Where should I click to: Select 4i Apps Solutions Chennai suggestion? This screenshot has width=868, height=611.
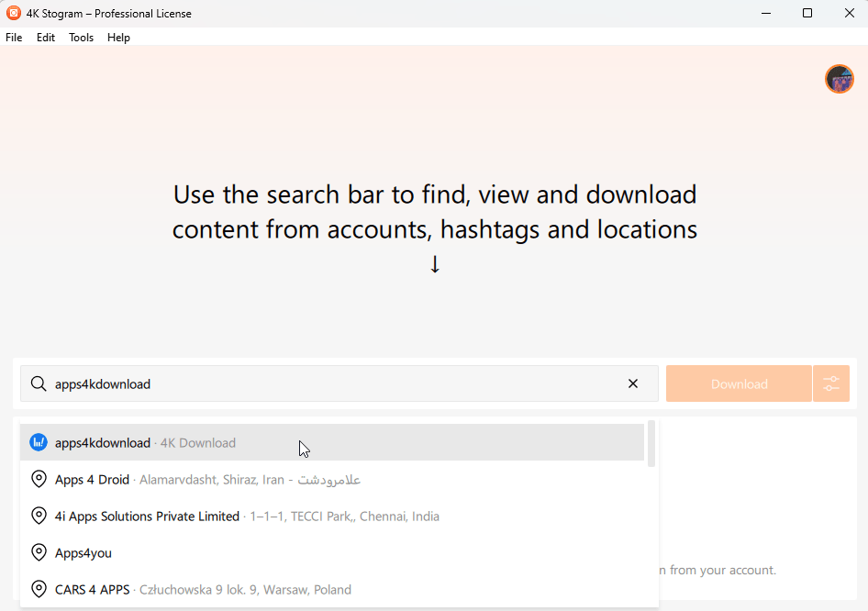click(332, 516)
